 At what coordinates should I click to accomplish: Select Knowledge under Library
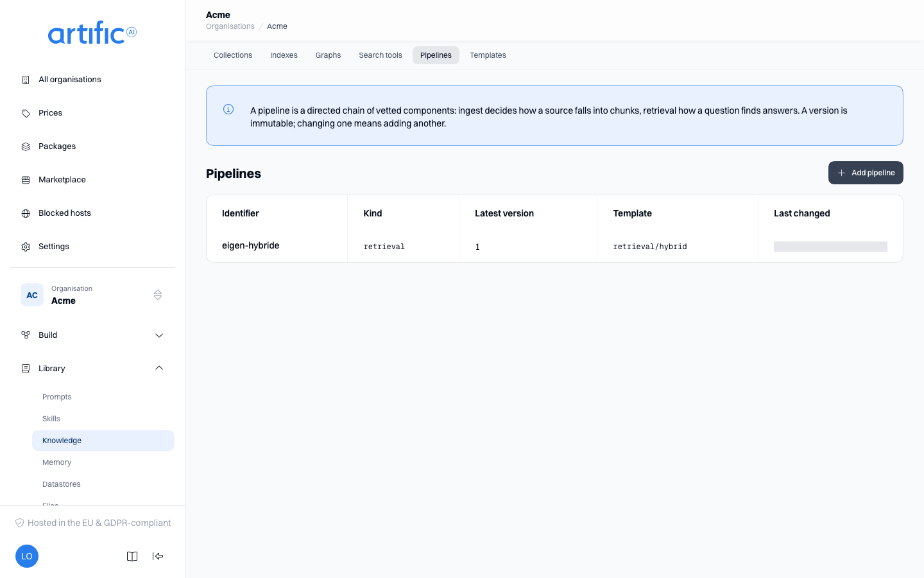coord(103,441)
